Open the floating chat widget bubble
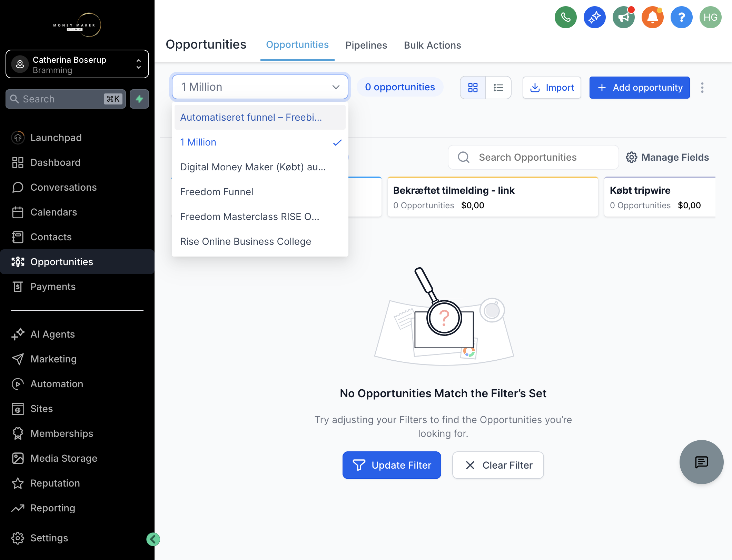Screen dimensions: 732x560 (x=701, y=462)
